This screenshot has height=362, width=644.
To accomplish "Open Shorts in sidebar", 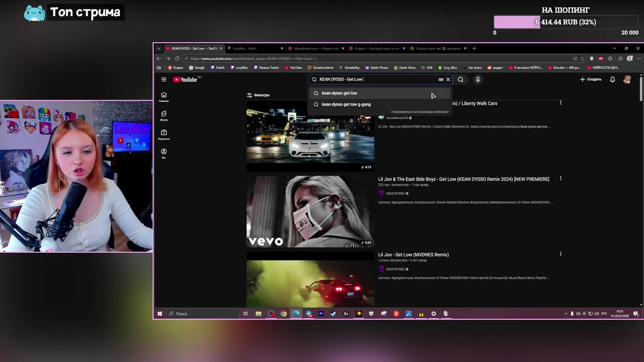I will coord(164,116).
